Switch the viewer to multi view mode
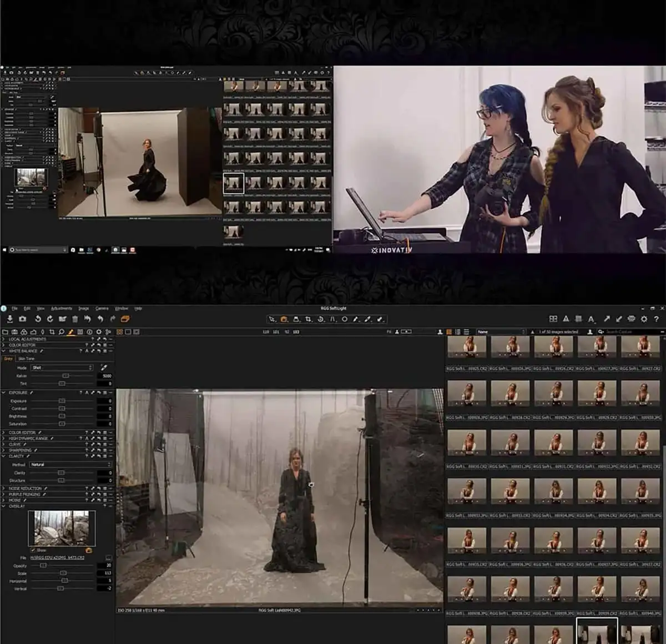 coord(120,332)
